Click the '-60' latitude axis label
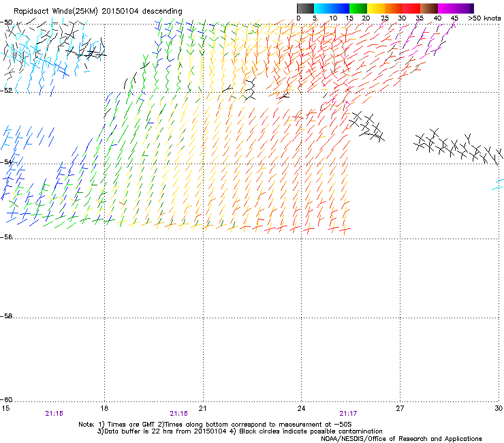This screenshot has width=504, height=443. pyautogui.click(x=6, y=400)
